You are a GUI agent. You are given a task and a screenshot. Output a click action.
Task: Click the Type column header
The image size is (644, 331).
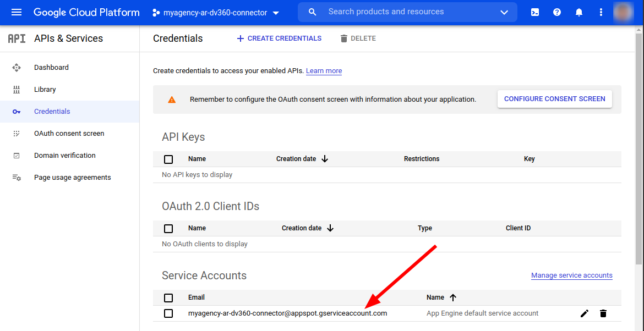pos(425,228)
